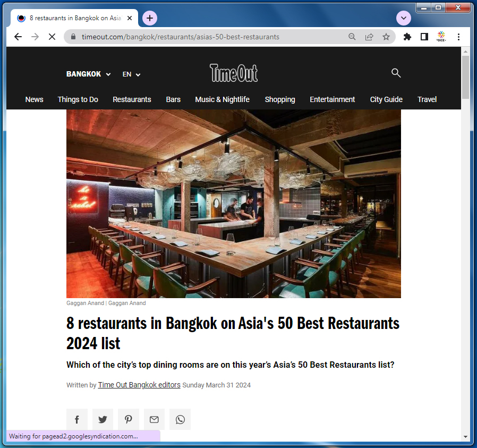Toggle the browser side panel
This screenshot has width=477, height=448.
tap(424, 37)
